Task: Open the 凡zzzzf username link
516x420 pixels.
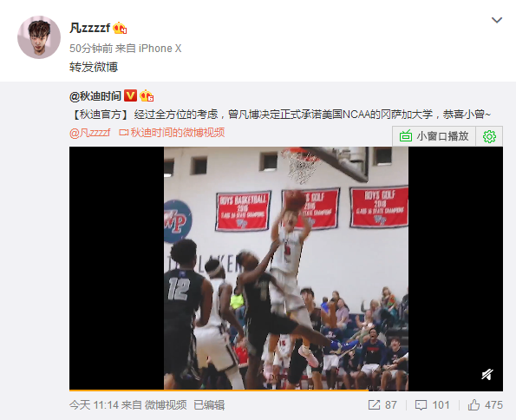Action: click(x=89, y=28)
